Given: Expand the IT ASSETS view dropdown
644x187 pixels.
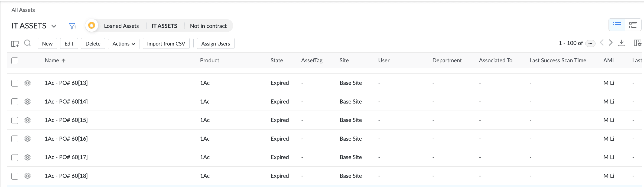Looking at the screenshot, I should point(54,26).
